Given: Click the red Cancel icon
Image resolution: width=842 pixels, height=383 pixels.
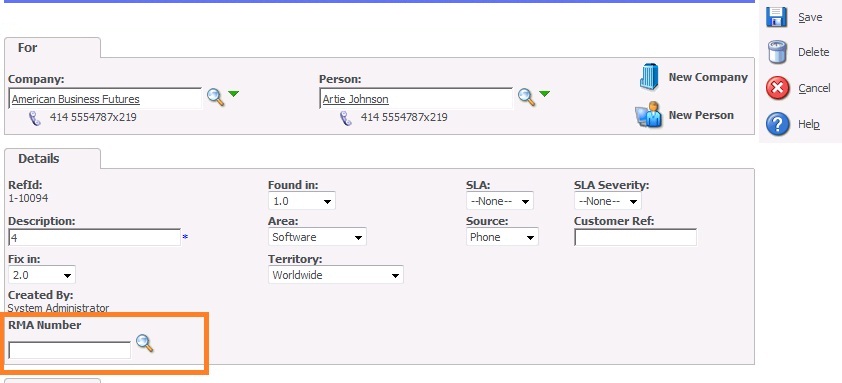Looking at the screenshot, I should 778,88.
